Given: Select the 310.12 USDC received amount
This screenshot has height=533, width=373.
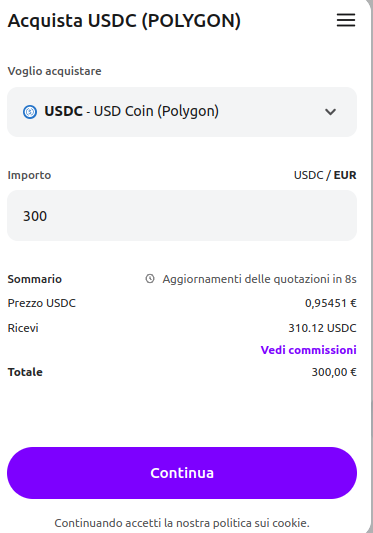Looking at the screenshot, I should click(x=322, y=328).
